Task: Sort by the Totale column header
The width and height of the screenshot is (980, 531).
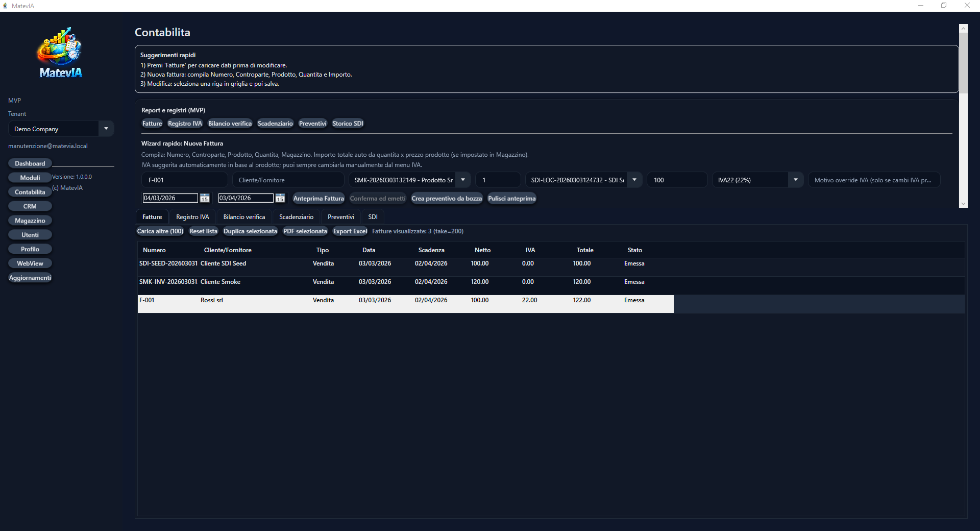Action: coord(585,250)
